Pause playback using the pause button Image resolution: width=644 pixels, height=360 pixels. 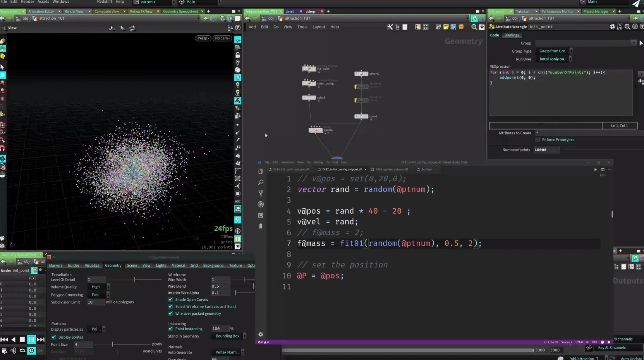tap(31, 339)
